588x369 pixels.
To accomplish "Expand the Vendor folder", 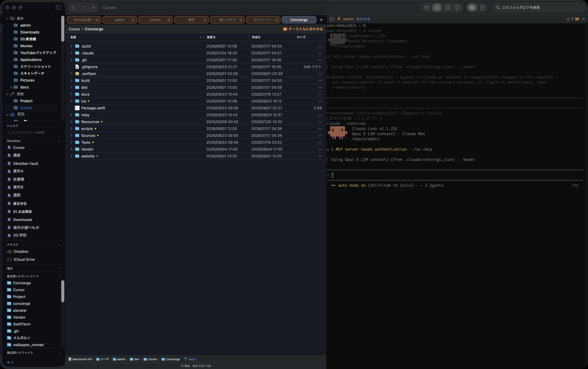I will [72, 149].
